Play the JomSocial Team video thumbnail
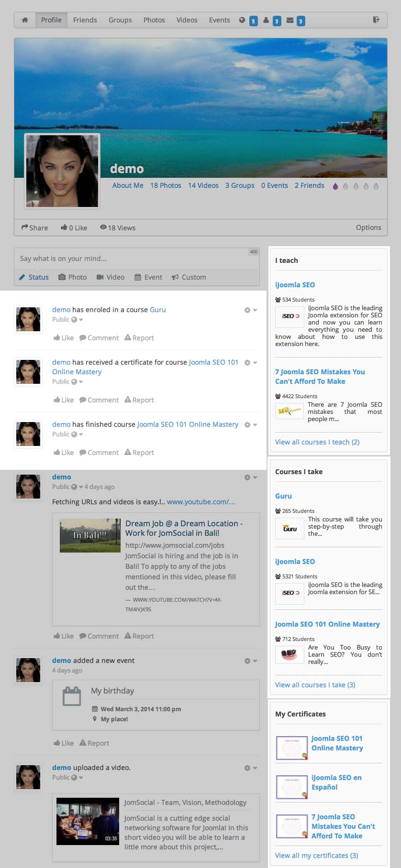Viewport: 401px width, 868px height. [x=88, y=821]
